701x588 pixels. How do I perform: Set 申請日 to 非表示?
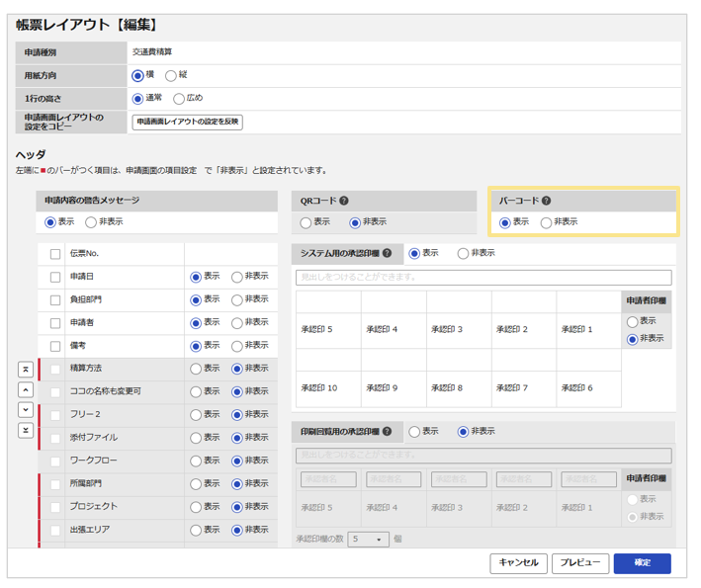point(237,277)
